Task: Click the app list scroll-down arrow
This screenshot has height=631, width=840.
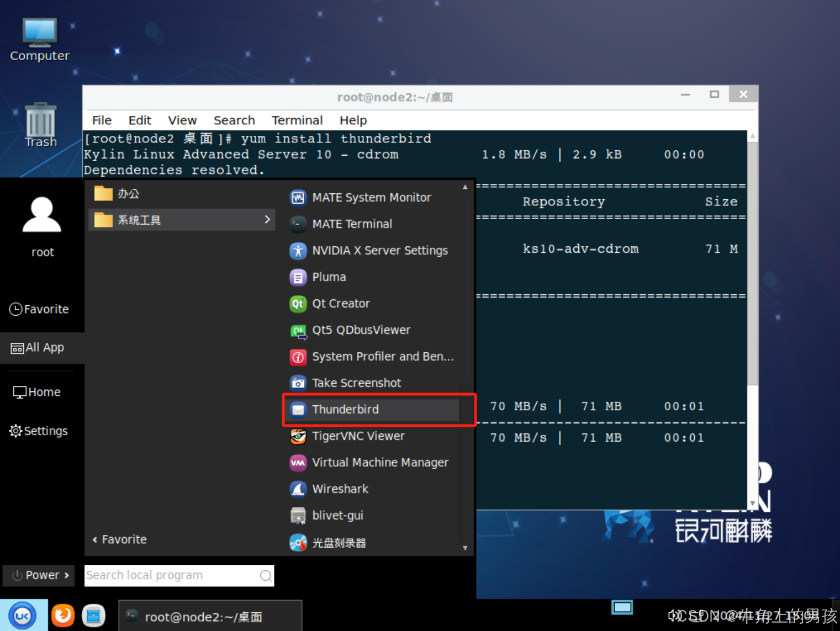Action: 465,548
